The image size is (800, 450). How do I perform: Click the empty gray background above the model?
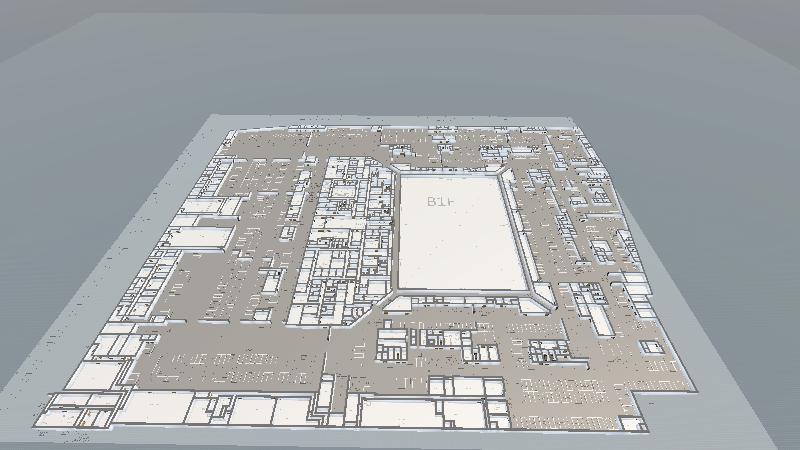[400, 60]
